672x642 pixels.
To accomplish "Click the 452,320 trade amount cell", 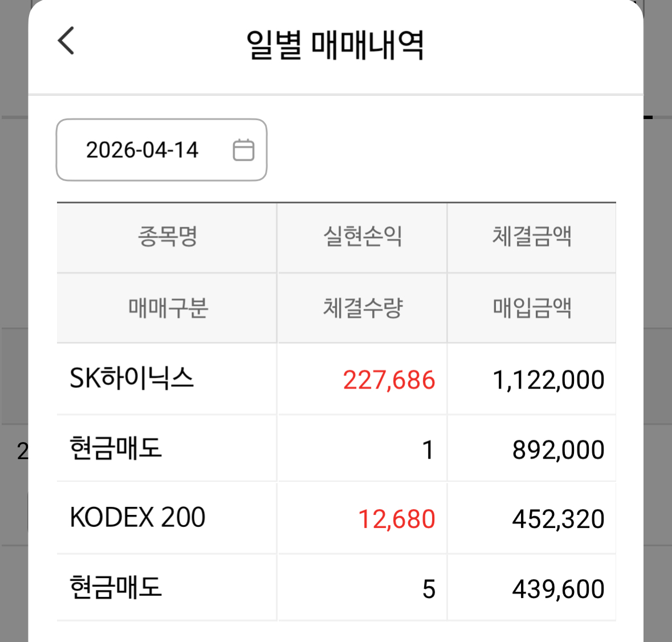I will pyautogui.click(x=558, y=520).
